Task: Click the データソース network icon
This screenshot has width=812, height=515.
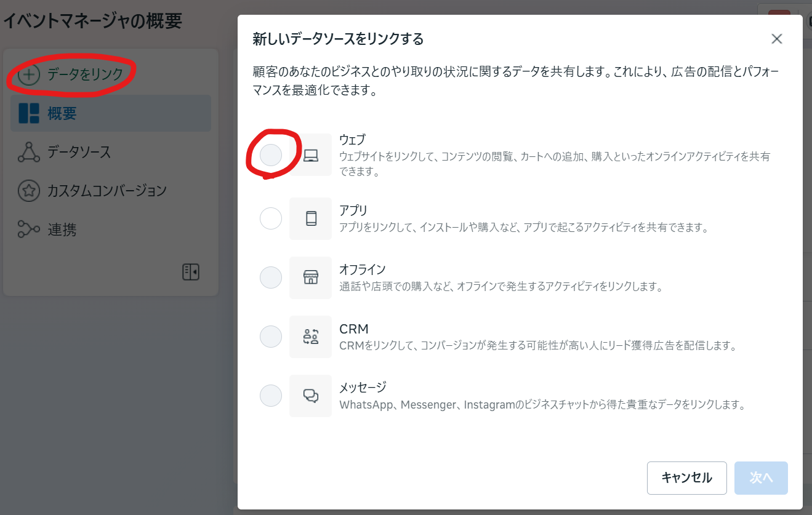Action: click(29, 152)
